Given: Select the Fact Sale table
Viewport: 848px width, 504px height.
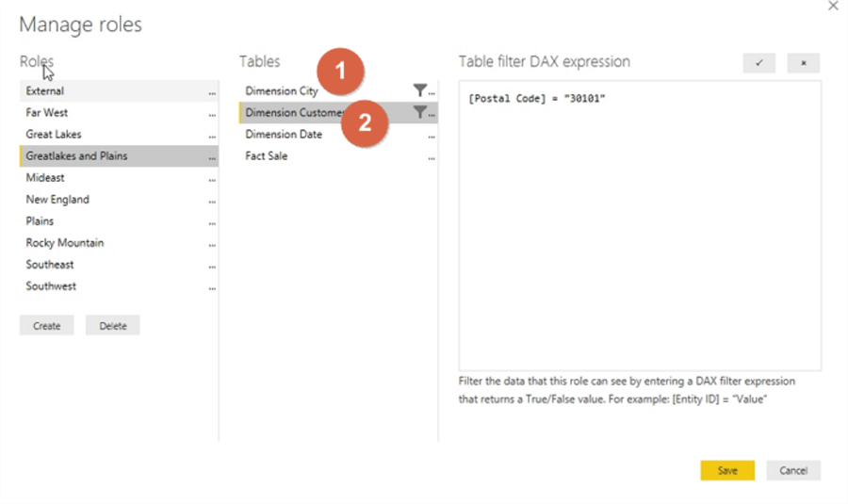Looking at the screenshot, I should pos(267,155).
